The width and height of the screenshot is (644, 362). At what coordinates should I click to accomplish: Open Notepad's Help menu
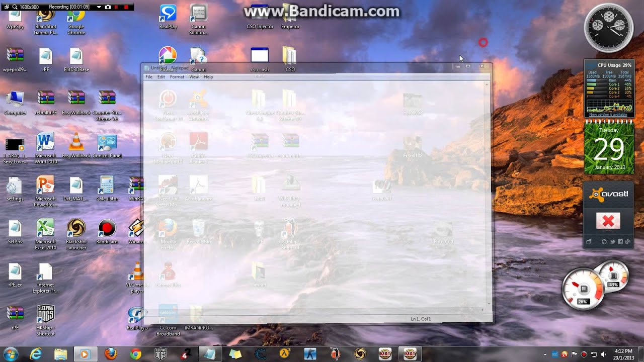[208, 77]
